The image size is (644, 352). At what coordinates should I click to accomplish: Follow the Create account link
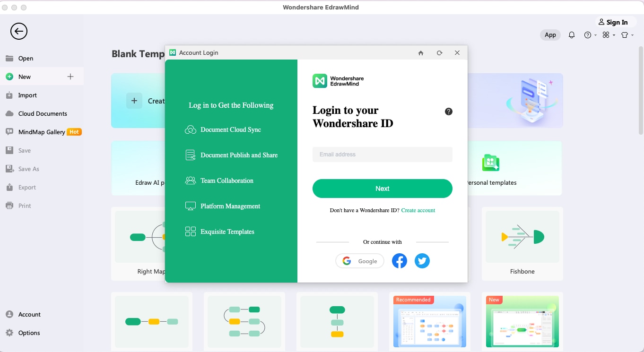point(418,210)
